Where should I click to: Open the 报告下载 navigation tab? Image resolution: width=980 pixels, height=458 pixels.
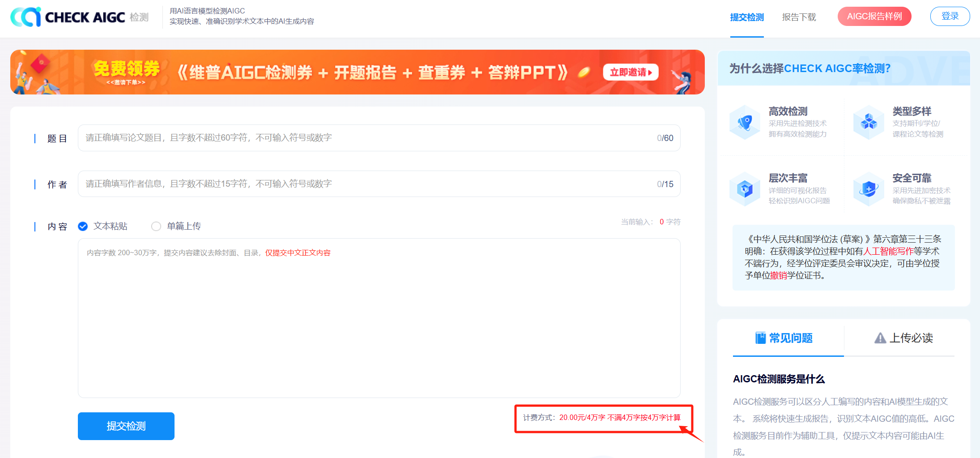point(799,17)
